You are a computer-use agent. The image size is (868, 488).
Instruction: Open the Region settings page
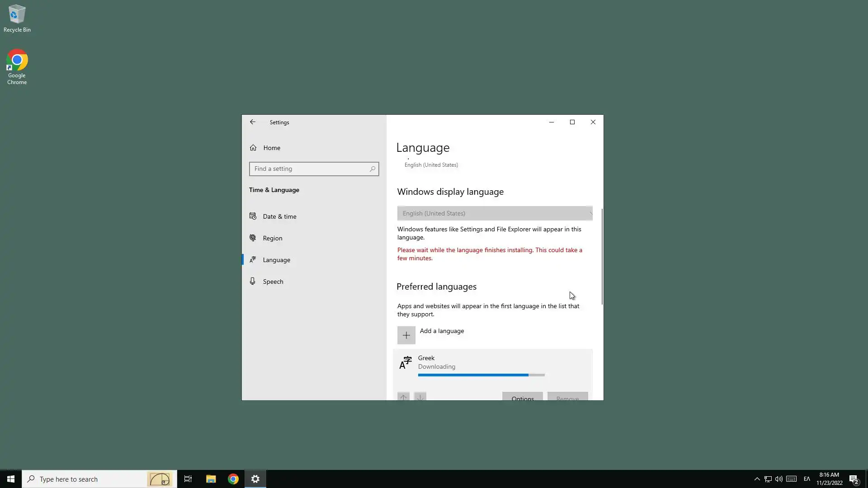coord(272,238)
